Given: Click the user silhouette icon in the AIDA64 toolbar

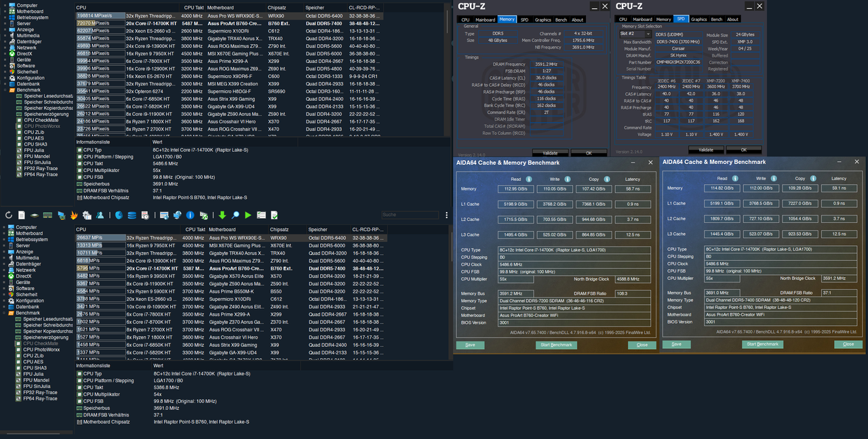Looking at the screenshot, I should point(100,215).
